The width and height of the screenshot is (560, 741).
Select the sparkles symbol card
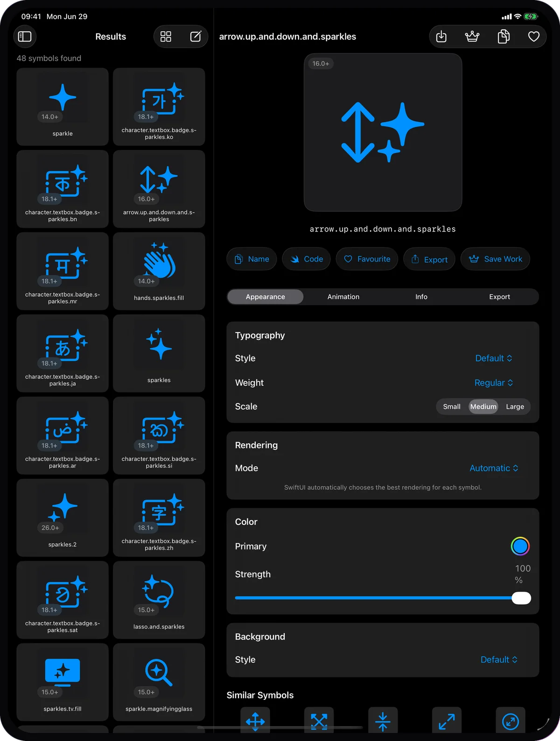tap(159, 353)
